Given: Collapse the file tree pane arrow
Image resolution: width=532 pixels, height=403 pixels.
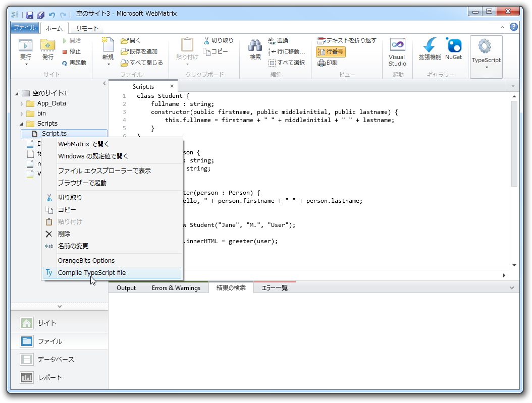Looking at the screenshot, I should coord(104,83).
